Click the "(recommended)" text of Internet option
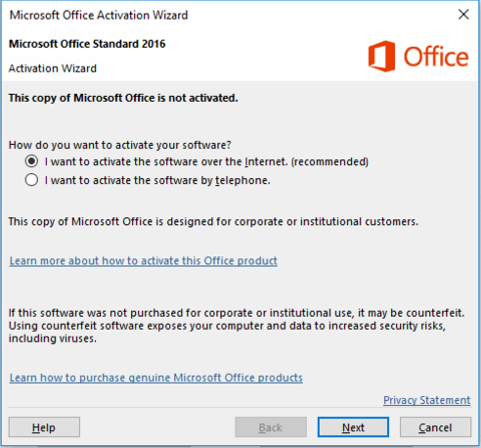Viewport: 481px width, 448px height. pyautogui.click(x=329, y=161)
